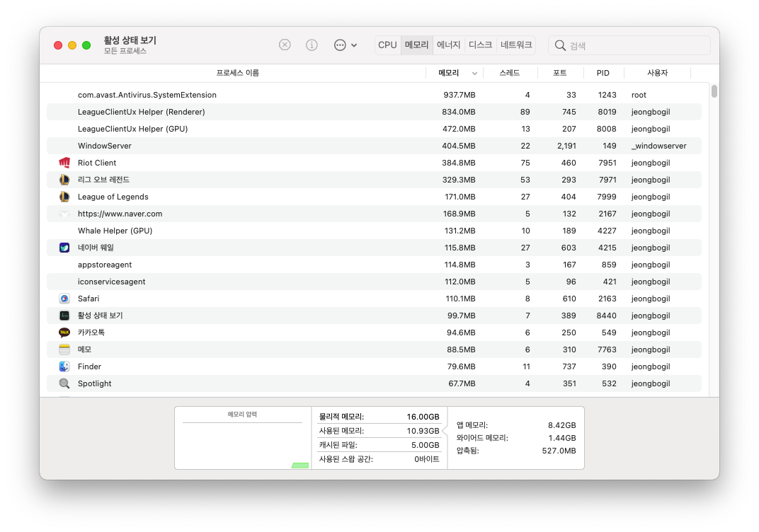The height and width of the screenshot is (532, 759).
Task: Sort by 사용자 column header
Action: click(x=657, y=73)
